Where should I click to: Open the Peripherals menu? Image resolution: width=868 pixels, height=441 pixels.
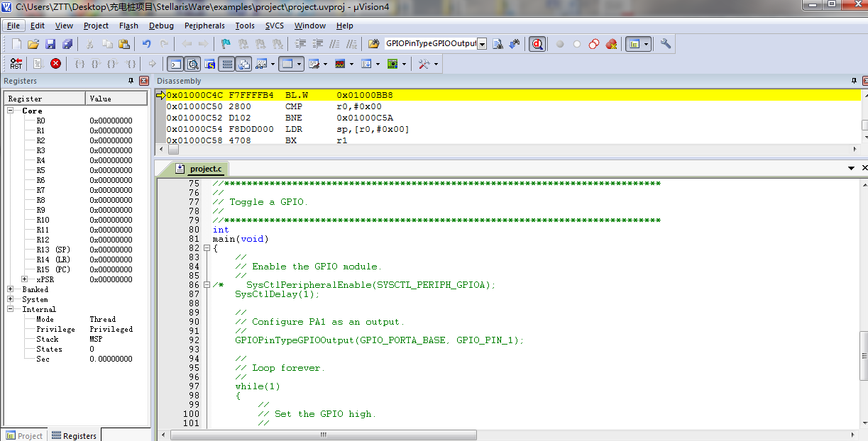pyautogui.click(x=204, y=26)
